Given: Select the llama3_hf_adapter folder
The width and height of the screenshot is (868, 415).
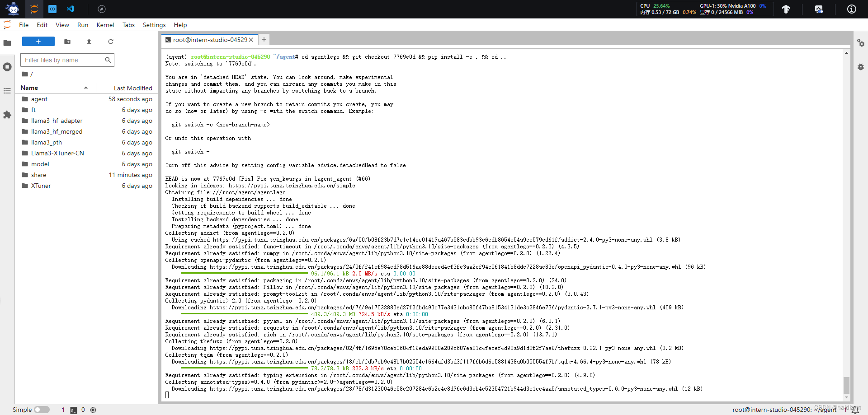Looking at the screenshot, I should tap(87, 121).
